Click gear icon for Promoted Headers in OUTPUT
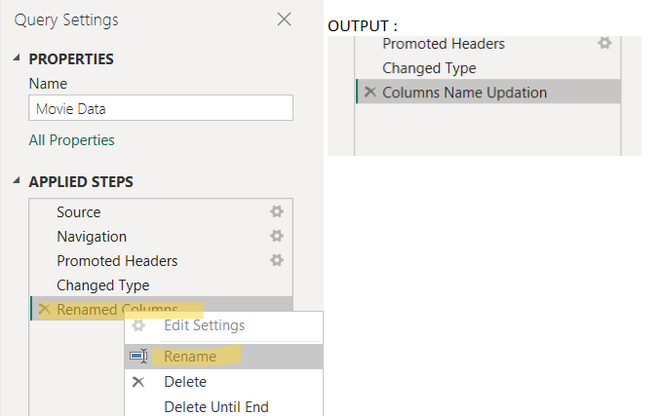660x416 pixels. click(x=604, y=44)
